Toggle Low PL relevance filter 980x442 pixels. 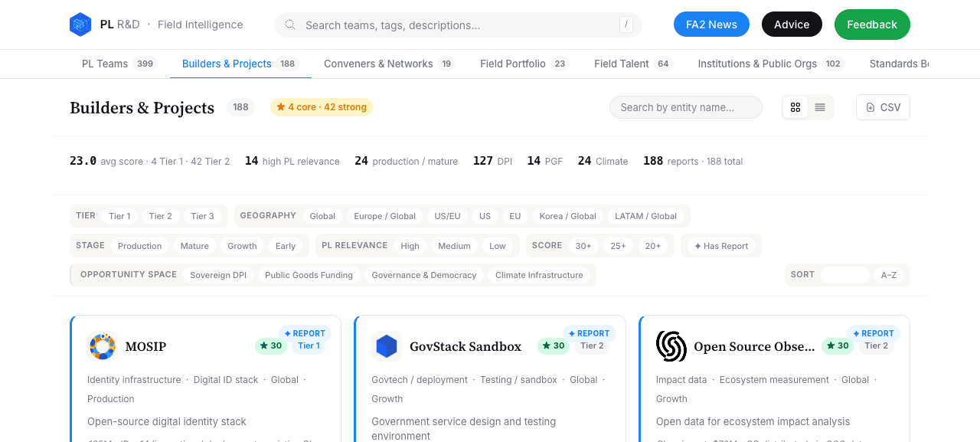point(498,246)
